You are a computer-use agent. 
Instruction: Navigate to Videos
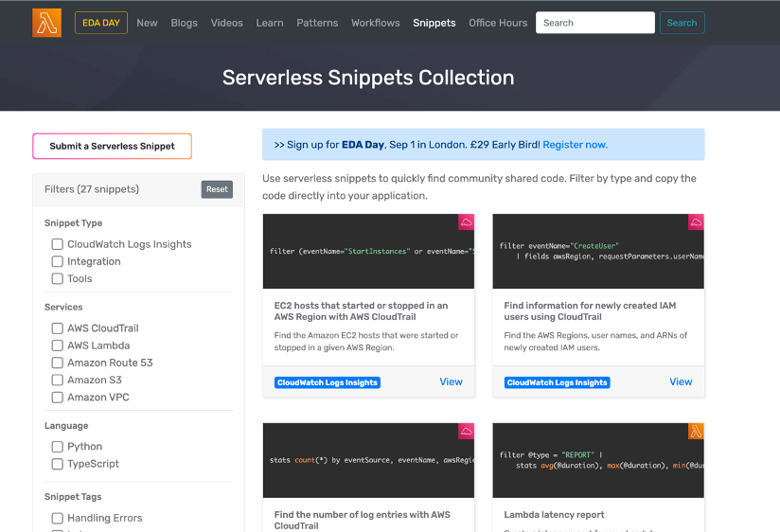pos(227,23)
